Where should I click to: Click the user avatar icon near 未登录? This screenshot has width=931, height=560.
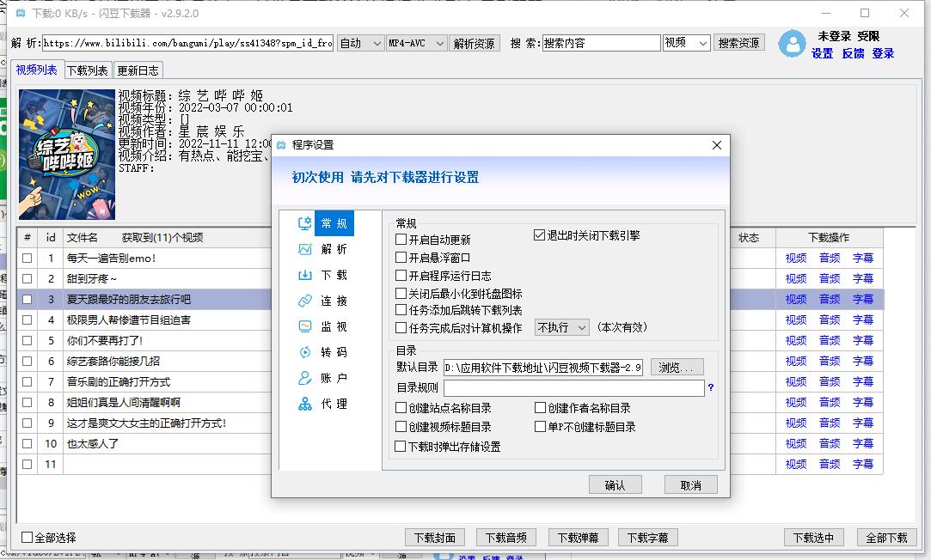coord(793,44)
